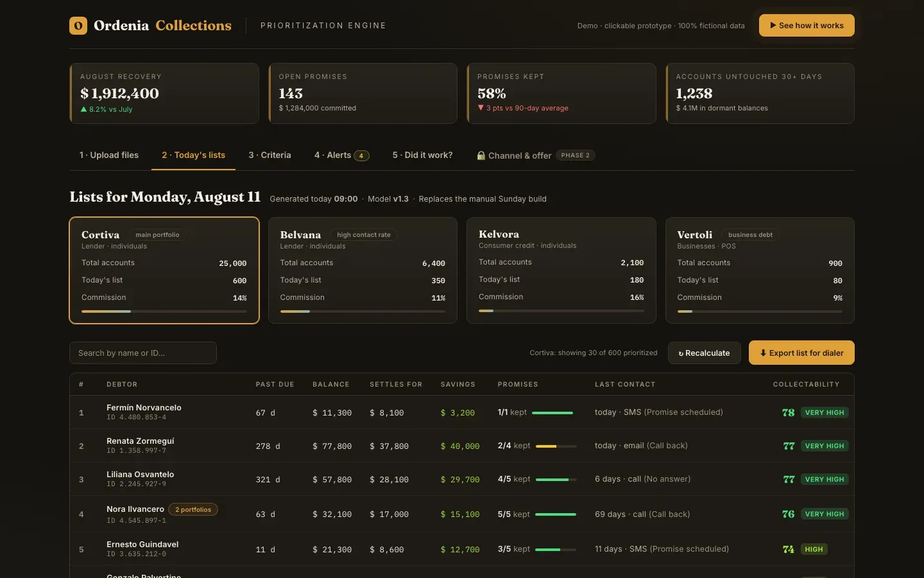Viewport: 924px width, 578px height.
Task: Open debtor Ernesto Guindavel
Action: pos(142,545)
